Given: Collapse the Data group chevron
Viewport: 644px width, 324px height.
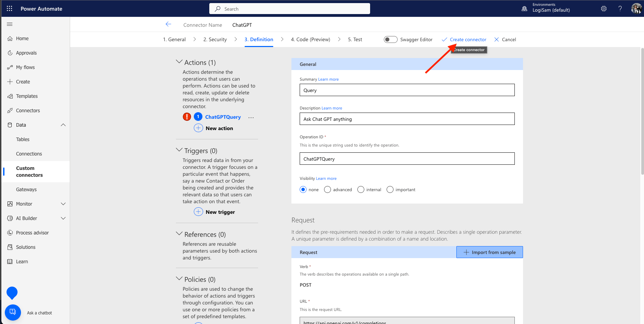Looking at the screenshot, I should (63, 125).
